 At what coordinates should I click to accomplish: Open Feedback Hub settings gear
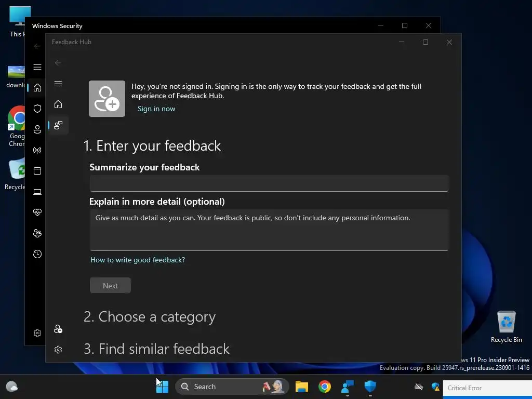pos(58,350)
